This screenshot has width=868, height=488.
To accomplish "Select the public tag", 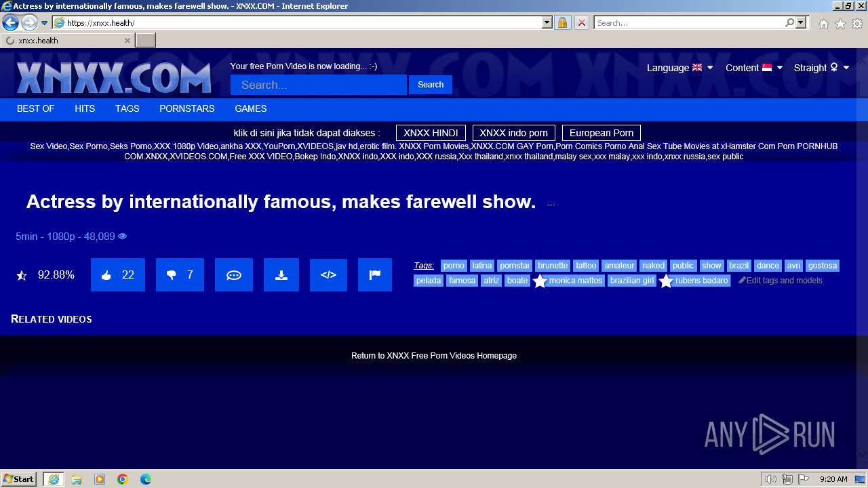I will click(x=684, y=266).
